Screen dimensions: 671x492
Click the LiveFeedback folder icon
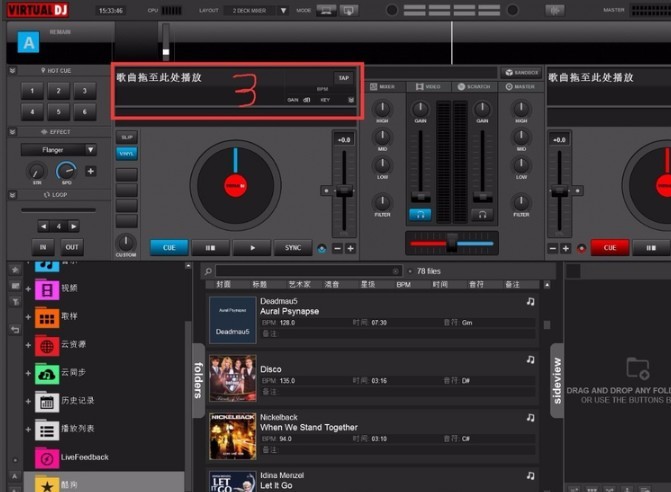point(47,458)
